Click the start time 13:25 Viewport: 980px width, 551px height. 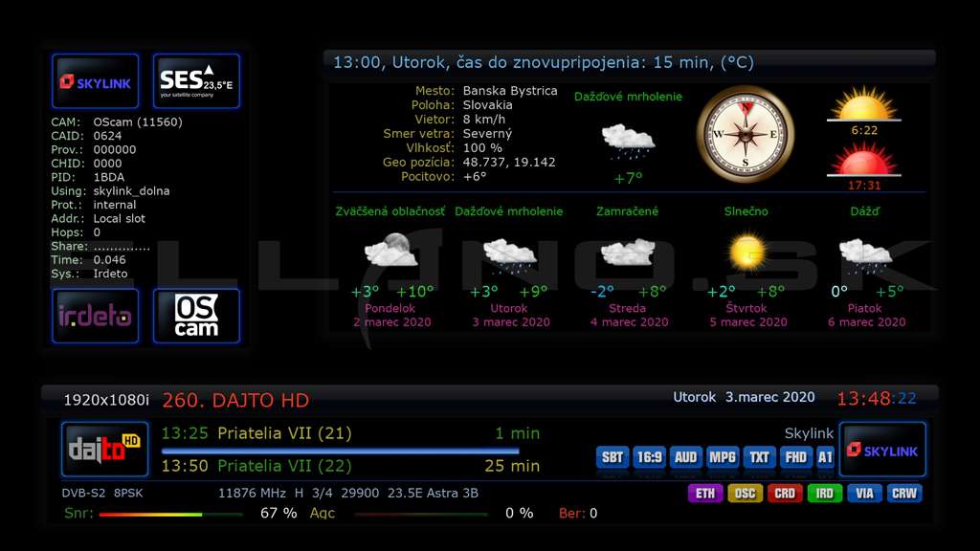click(x=185, y=433)
